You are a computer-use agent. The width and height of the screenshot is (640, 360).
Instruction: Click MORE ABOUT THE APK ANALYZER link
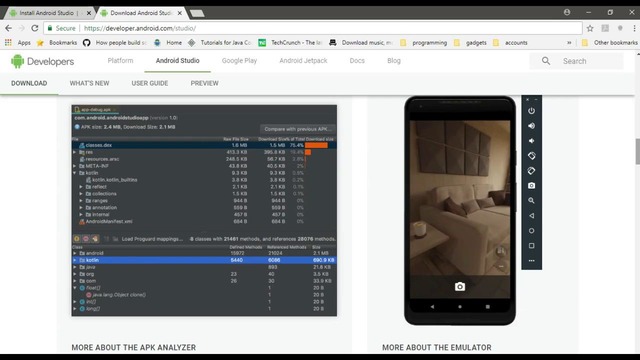click(134, 347)
